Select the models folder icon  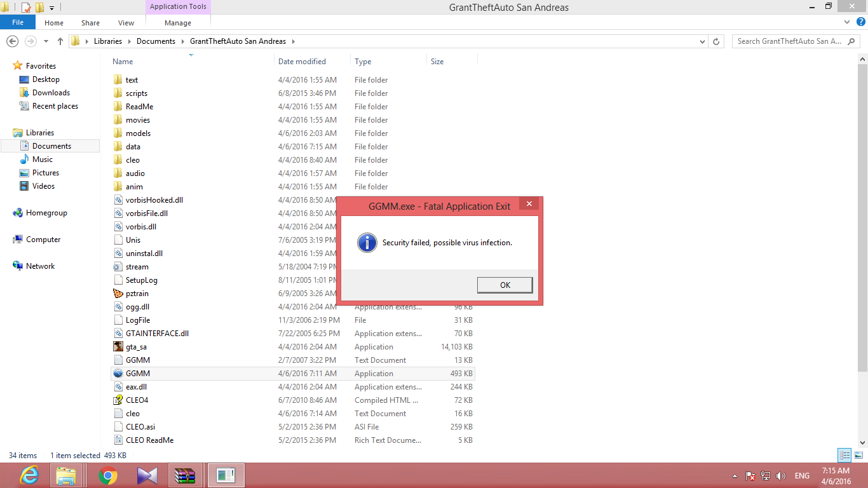click(118, 133)
